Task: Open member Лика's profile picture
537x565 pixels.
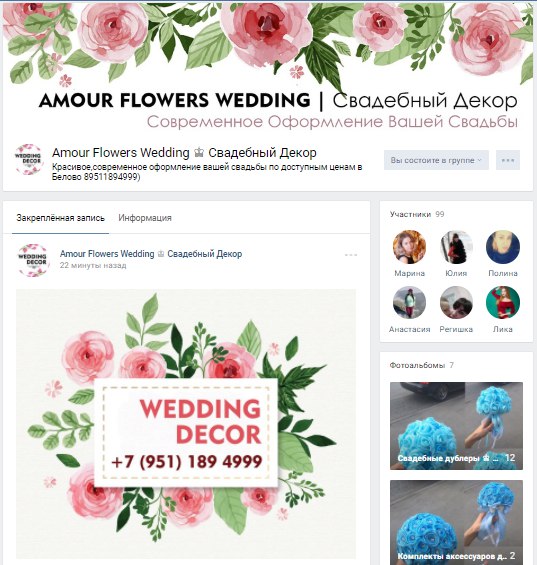Action: (x=503, y=303)
